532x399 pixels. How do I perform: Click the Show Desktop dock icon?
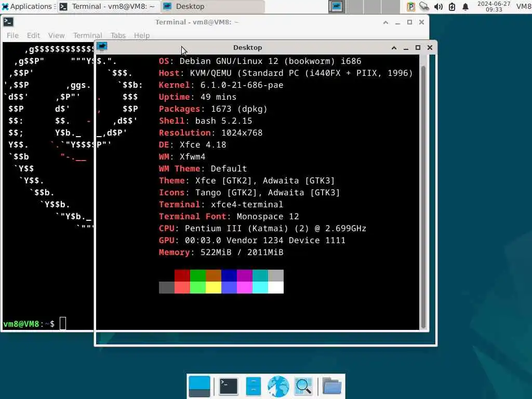[x=199, y=386]
